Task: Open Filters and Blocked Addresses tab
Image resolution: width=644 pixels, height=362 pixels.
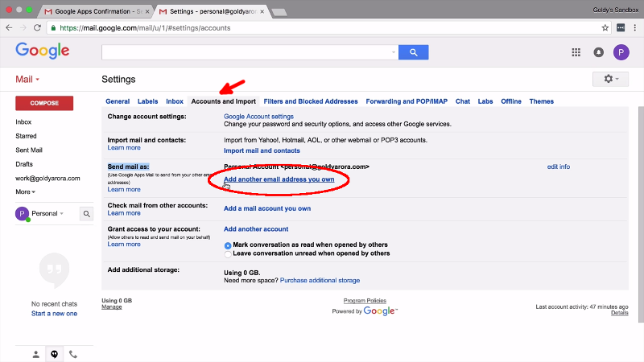Action: [x=311, y=101]
